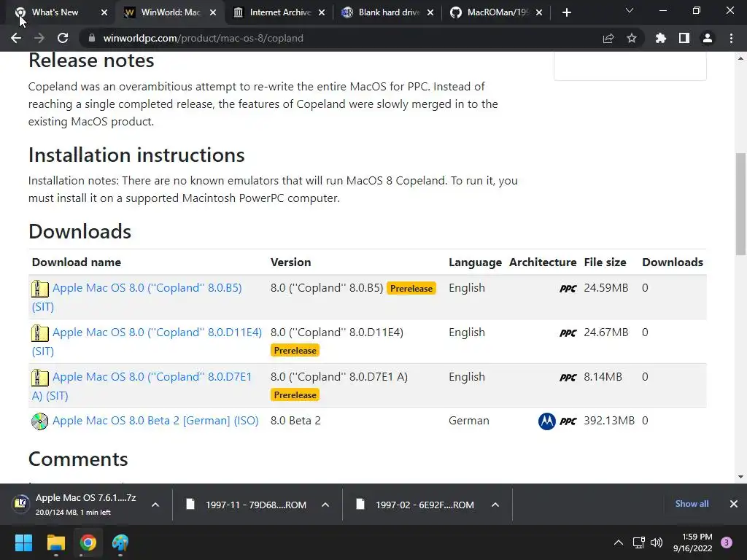Close the Internet Archive tab
The height and width of the screenshot is (560, 747).
coord(322,12)
